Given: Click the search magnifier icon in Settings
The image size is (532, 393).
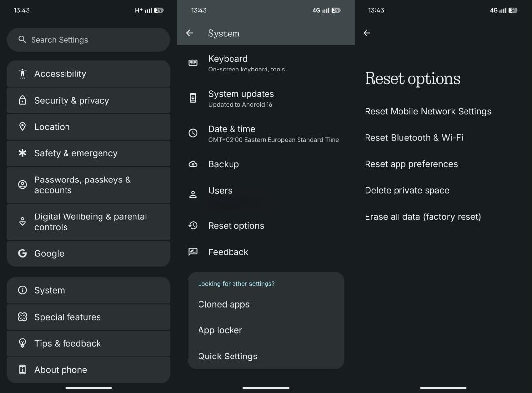Looking at the screenshot, I should pyautogui.click(x=22, y=40).
